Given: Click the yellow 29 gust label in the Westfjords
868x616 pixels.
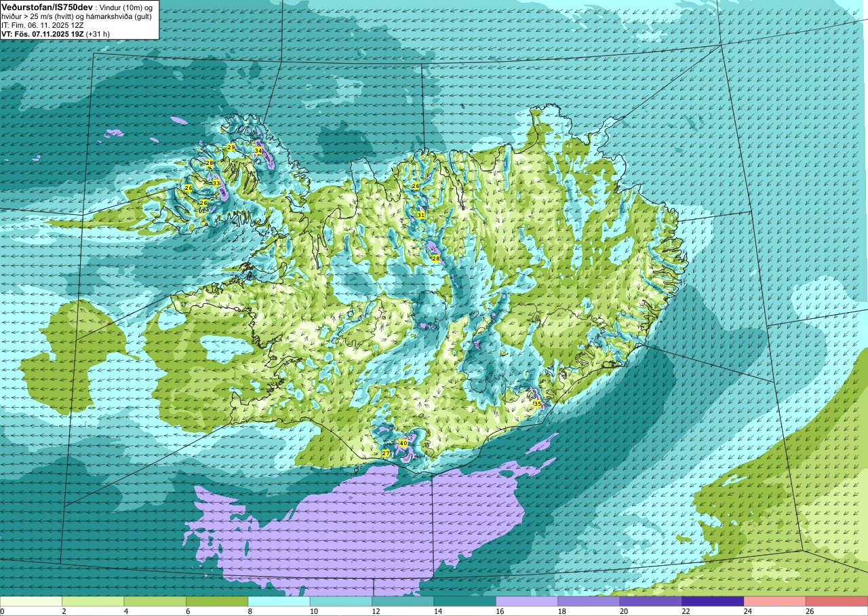Looking at the screenshot, I should click(x=231, y=147).
